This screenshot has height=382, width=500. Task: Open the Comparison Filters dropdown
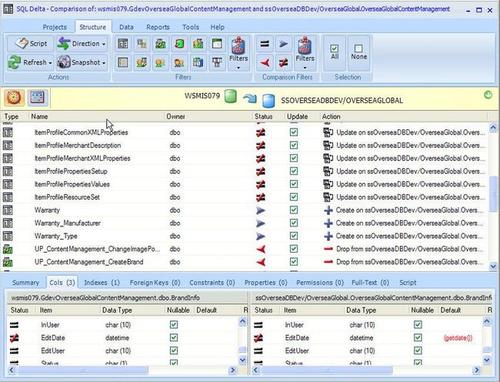click(x=305, y=53)
